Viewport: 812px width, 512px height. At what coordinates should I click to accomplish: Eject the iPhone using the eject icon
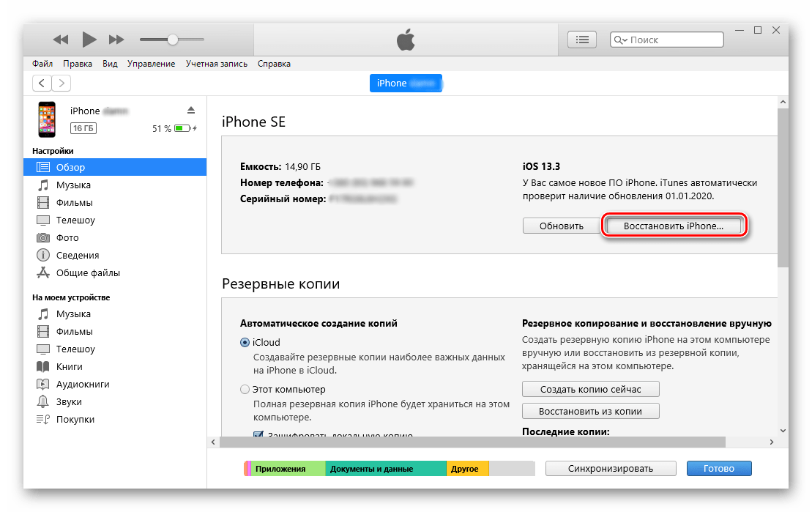(191, 110)
